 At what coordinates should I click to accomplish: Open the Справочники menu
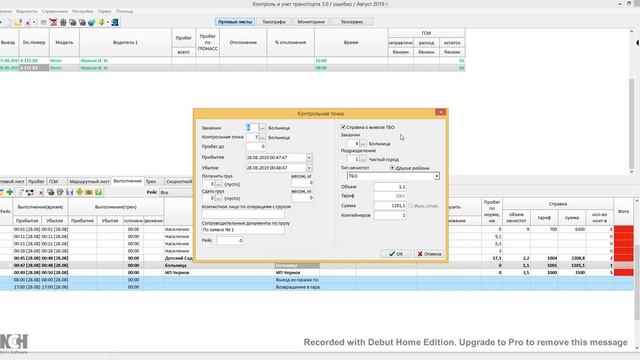(x=55, y=11)
